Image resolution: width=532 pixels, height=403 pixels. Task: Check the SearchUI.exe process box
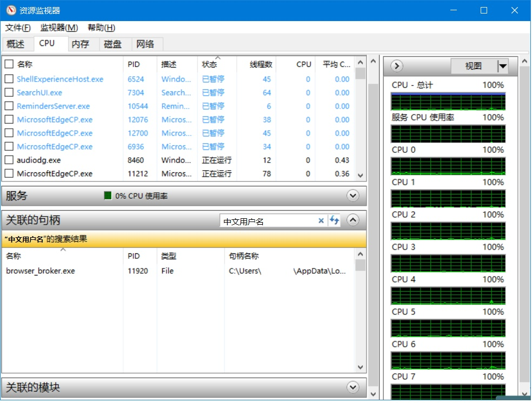click(x=9, y=92)
